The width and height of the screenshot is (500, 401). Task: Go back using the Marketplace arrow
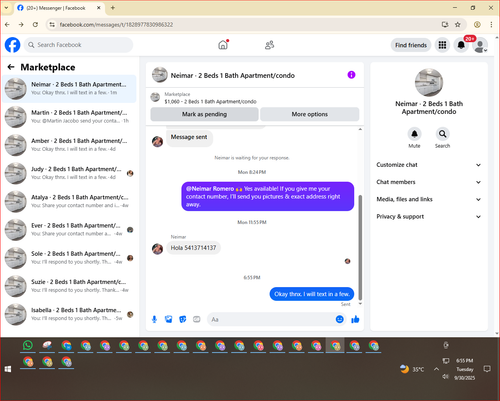click(11, 67)
